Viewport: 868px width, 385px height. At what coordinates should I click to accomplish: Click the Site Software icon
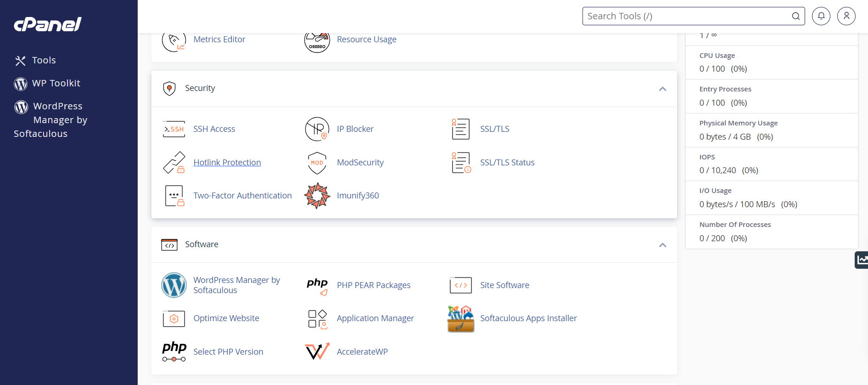coord(461,285)
